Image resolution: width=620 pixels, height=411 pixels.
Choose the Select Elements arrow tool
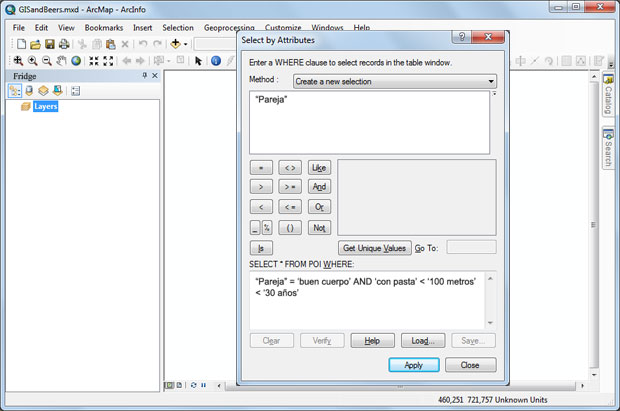[x=198, y=61]
